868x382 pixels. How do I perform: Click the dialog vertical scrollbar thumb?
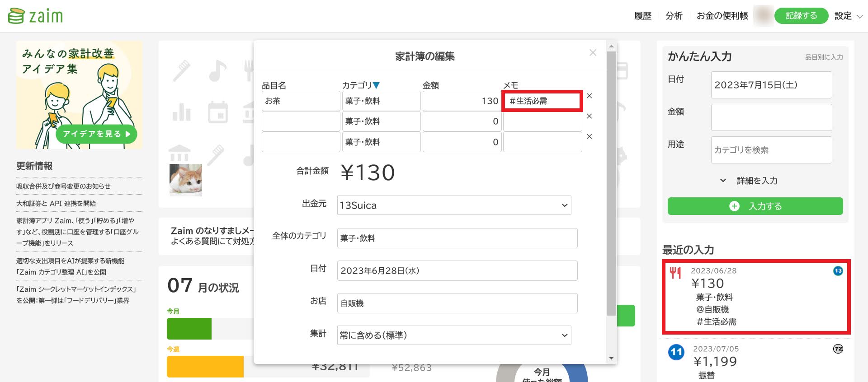(x=611, y=183)
